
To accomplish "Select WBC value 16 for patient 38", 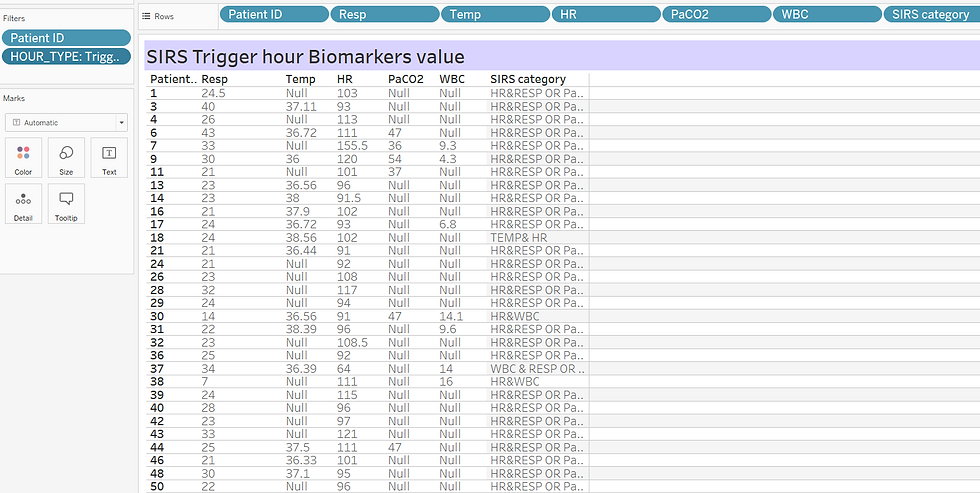I will point(446,382).
